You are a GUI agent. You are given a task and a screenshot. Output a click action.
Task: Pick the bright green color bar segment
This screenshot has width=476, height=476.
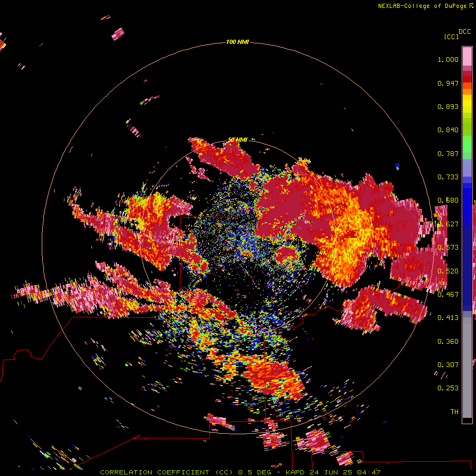tap(467, 144)
